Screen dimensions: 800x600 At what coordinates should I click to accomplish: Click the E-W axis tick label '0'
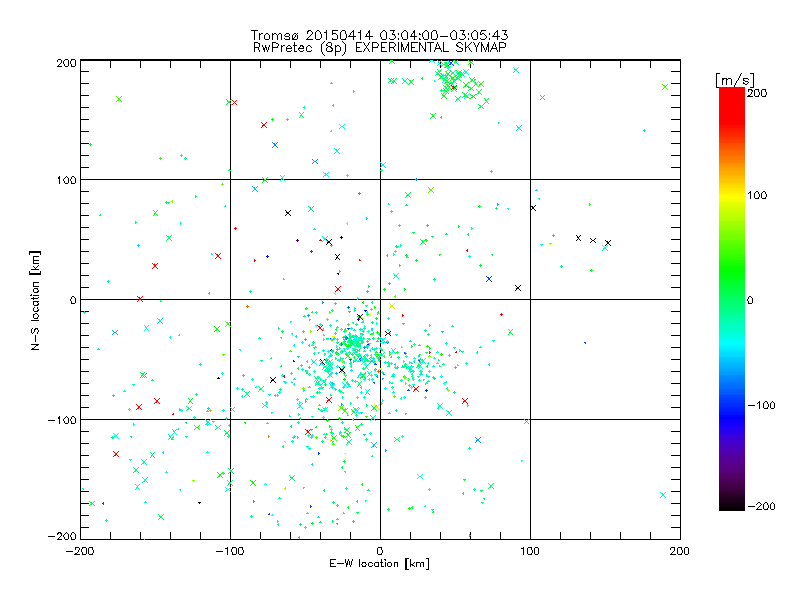(x=380, y=551)
